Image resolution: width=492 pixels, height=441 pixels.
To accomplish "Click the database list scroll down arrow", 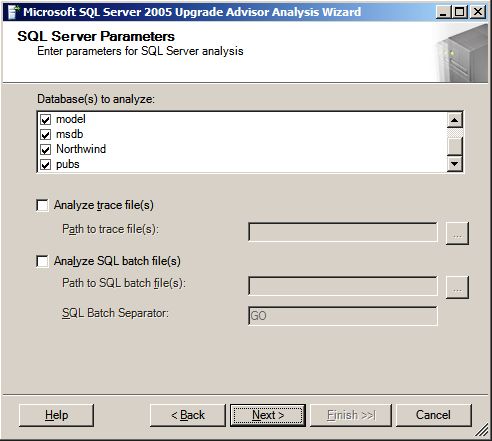I will point(455,164).
